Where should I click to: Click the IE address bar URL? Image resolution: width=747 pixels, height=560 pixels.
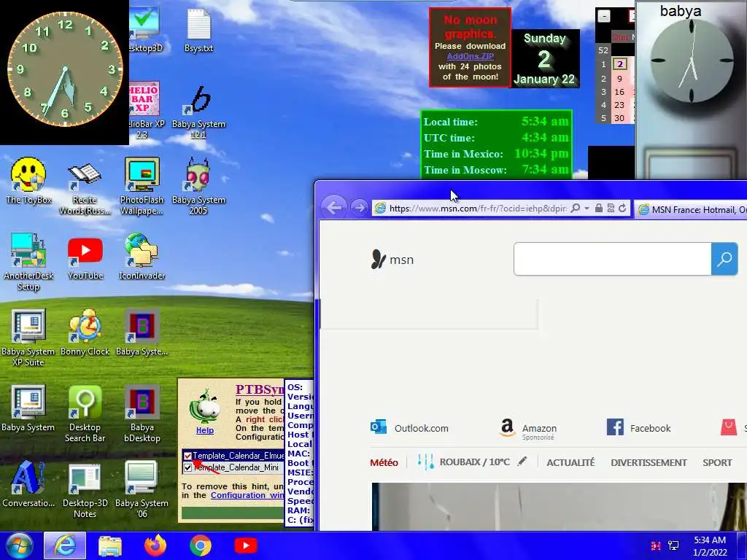pyautogui.click(x=478, y=209)
